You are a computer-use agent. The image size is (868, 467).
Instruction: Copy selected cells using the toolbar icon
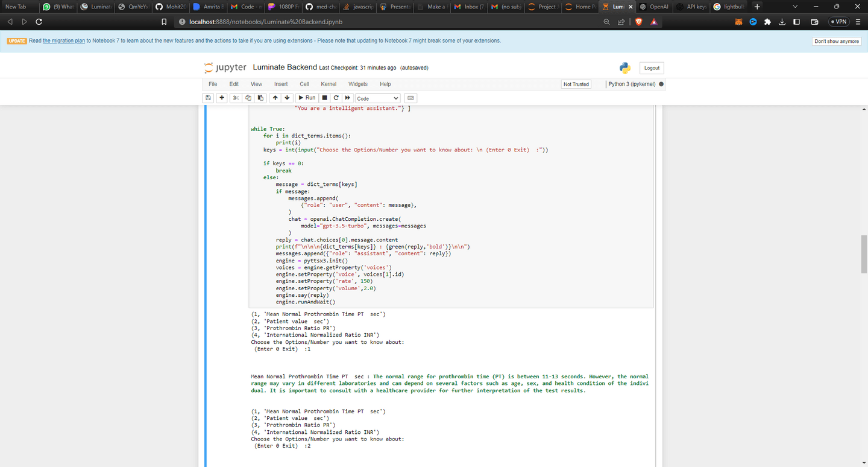tap(248, 98)
